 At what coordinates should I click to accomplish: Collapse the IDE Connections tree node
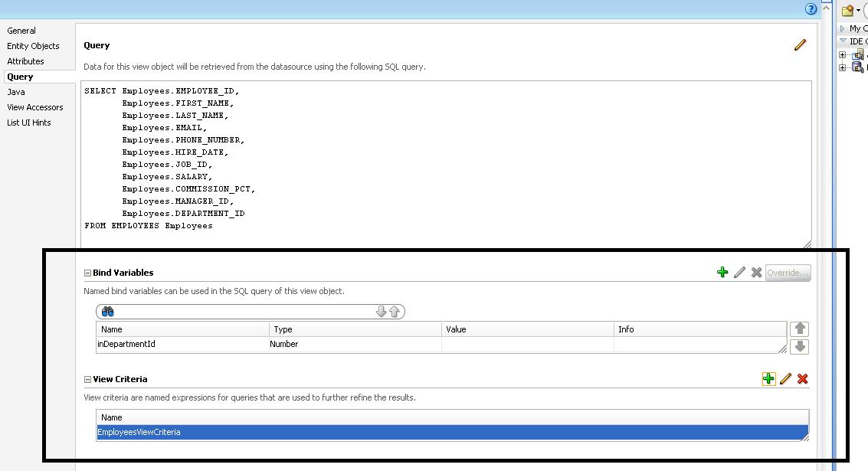841,40
